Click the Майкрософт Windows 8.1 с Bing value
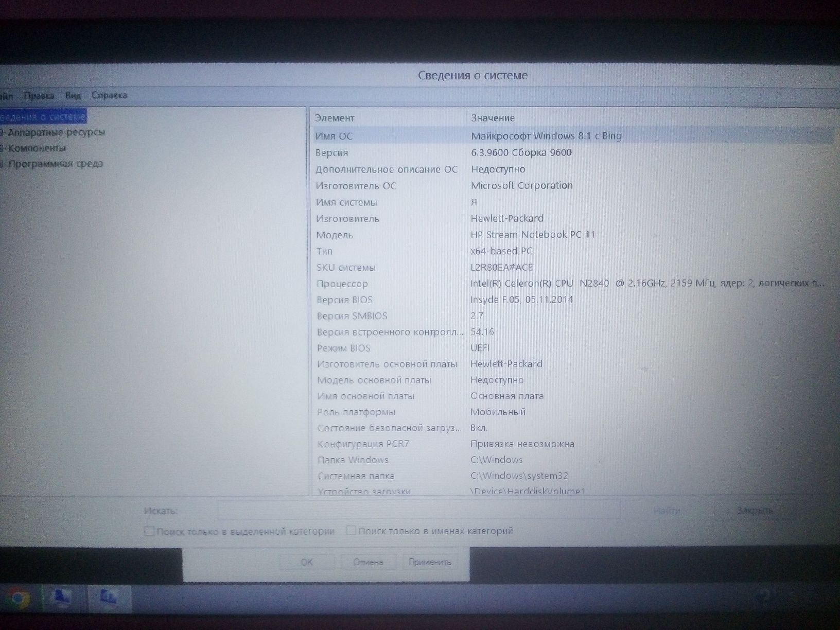Viewport: 840px width, 630px height. tap(546, 136)
